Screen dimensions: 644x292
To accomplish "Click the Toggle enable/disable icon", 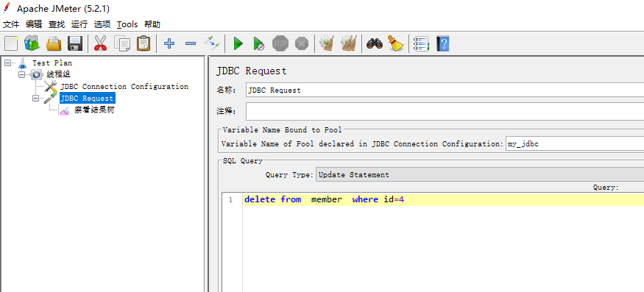I will (x=212, y=43).
